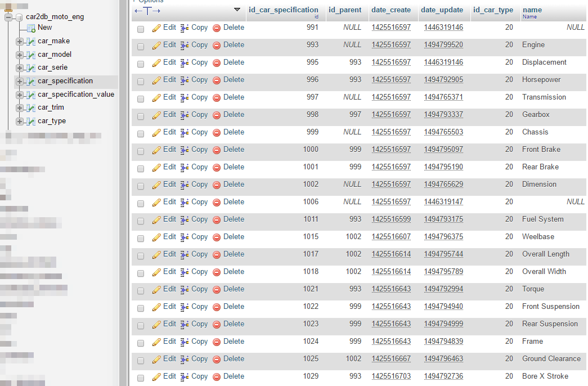588x386 pixels.
Task: Tick the checkbox for the Engine row
Action: [x=141, y=47]
